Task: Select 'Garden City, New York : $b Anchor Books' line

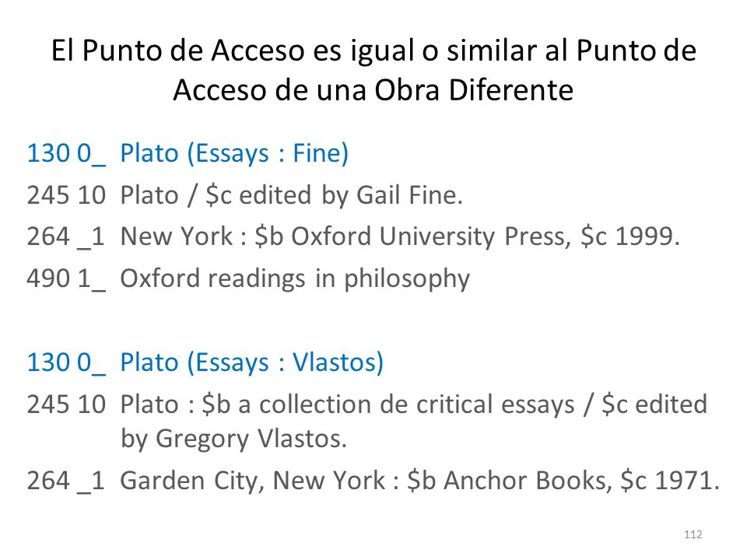Action: pos(366,481)
